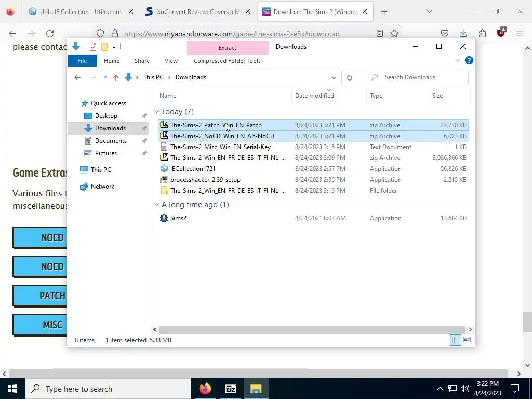
Task: Open notification center in taskbar
Action: (x=515, y=389)
